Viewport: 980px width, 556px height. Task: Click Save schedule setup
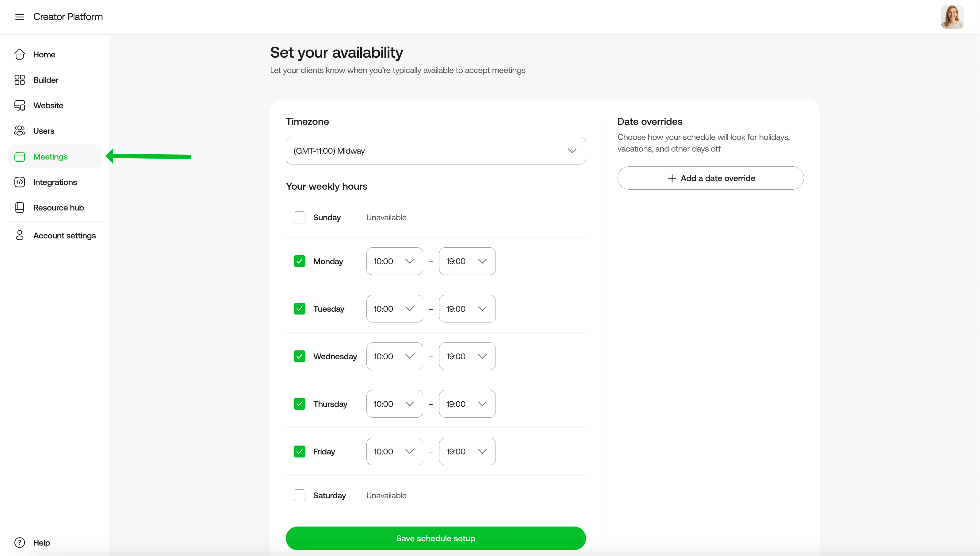point(435,538)
